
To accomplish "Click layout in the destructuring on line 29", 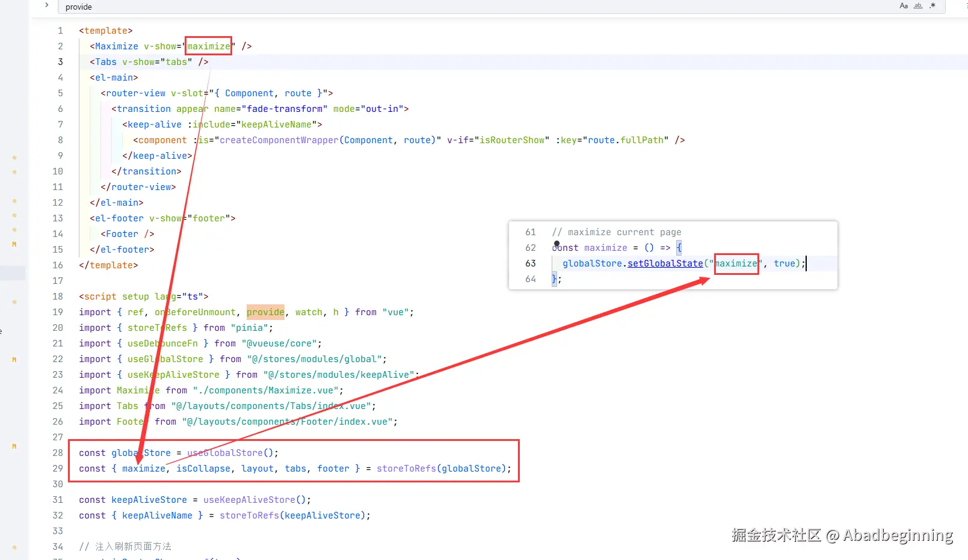I will [x=257, y=469].
